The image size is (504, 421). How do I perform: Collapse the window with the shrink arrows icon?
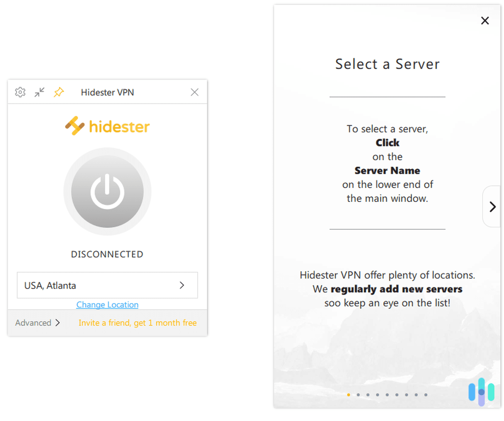(x=39, y=92)
